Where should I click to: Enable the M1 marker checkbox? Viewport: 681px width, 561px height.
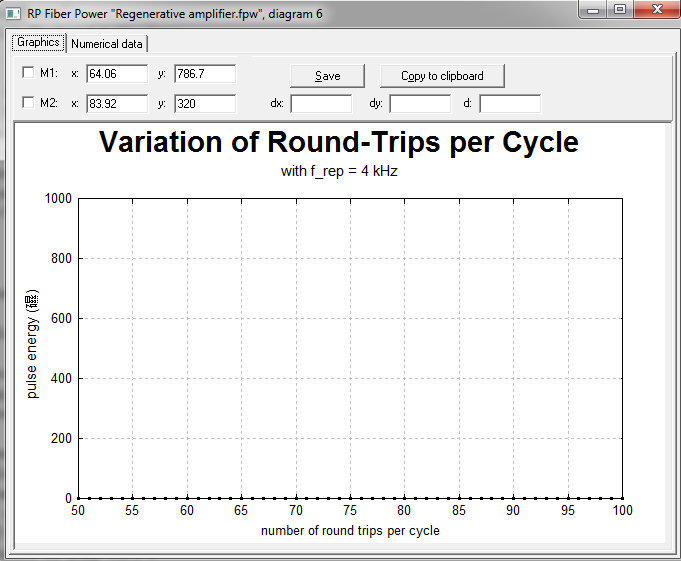[x=28, y=72]
